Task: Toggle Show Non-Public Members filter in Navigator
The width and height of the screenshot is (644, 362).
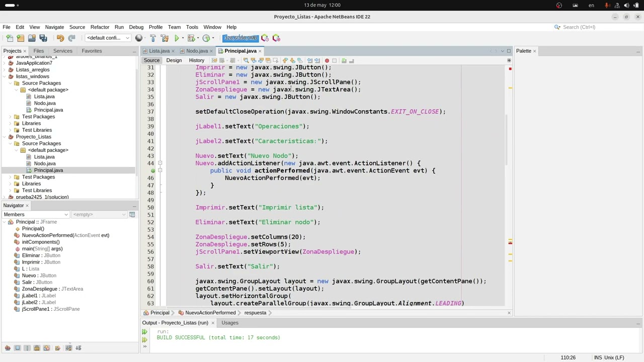Action: tap(37, 348)
